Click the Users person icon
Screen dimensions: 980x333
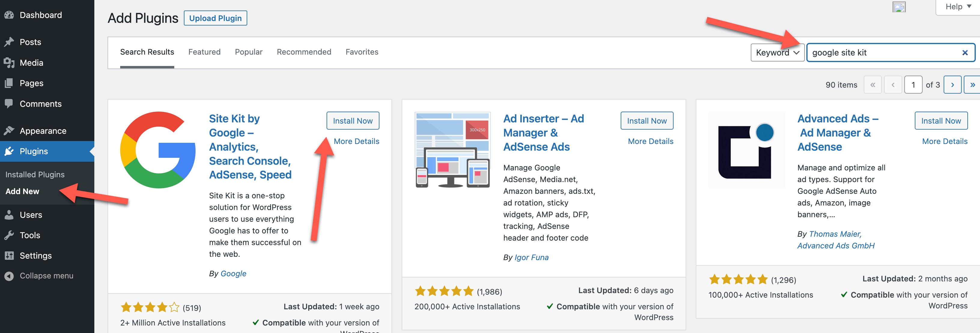pyautogui.click(x=9, y=214)
